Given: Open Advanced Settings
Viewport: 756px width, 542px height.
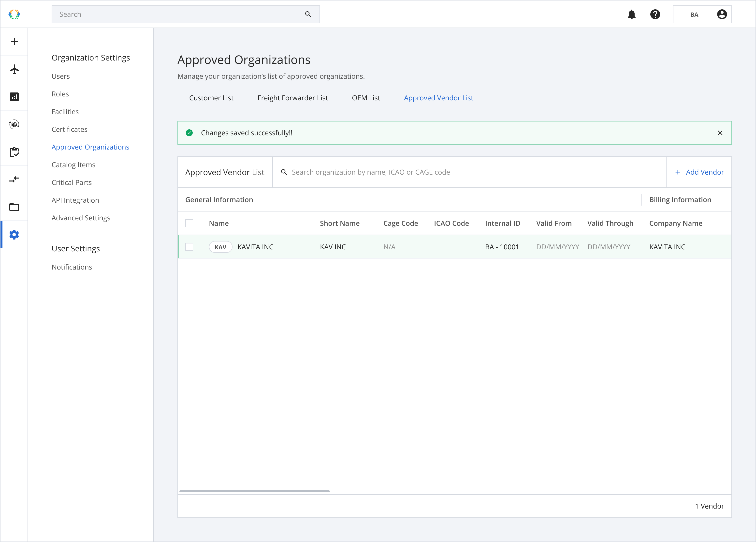Looking at the screenshot, I should coord(81,218).
